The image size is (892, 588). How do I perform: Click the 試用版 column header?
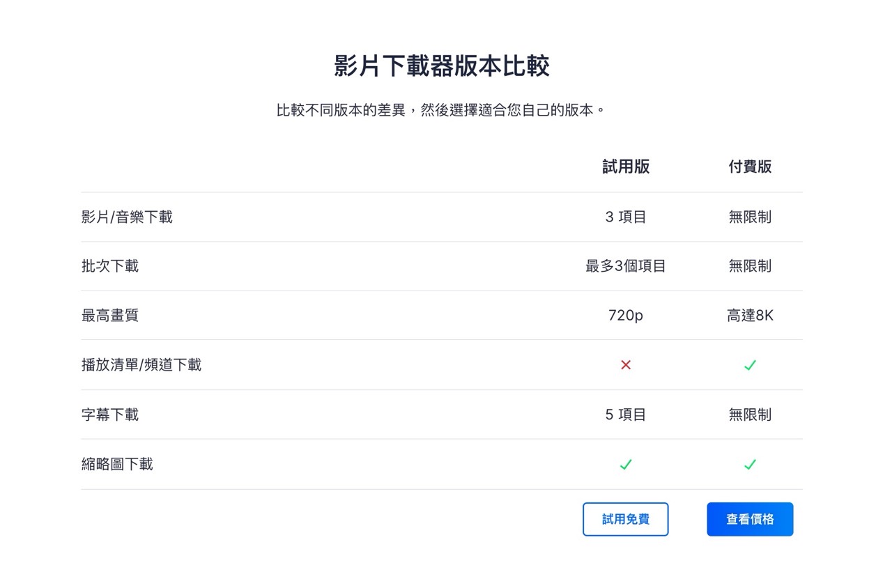(626, 167)
